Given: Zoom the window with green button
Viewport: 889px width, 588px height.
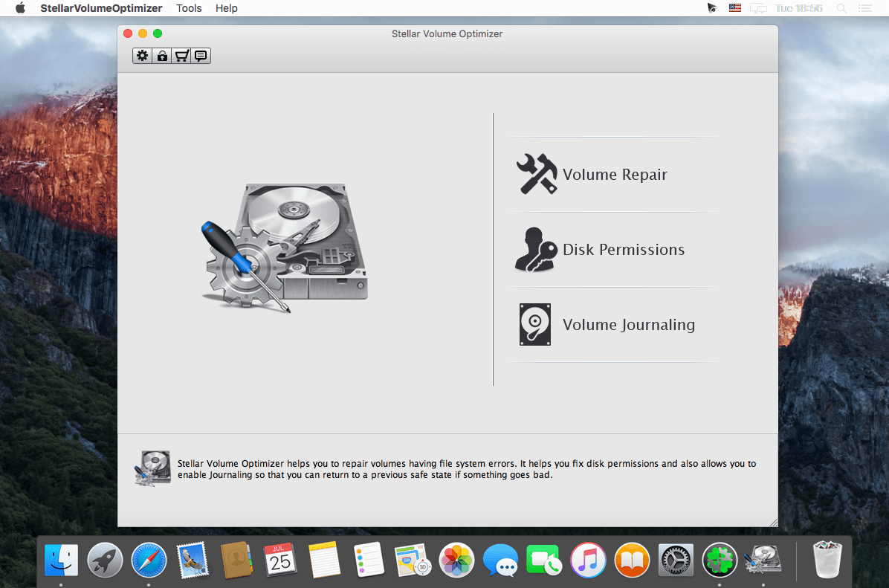Looking at the screenshot, I should click(x=158, y=33).
